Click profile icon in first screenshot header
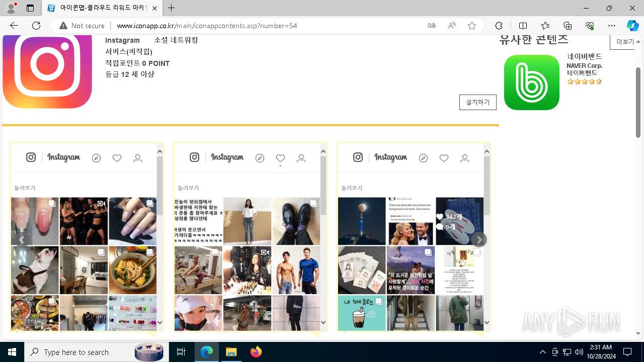 pos(138,158)
